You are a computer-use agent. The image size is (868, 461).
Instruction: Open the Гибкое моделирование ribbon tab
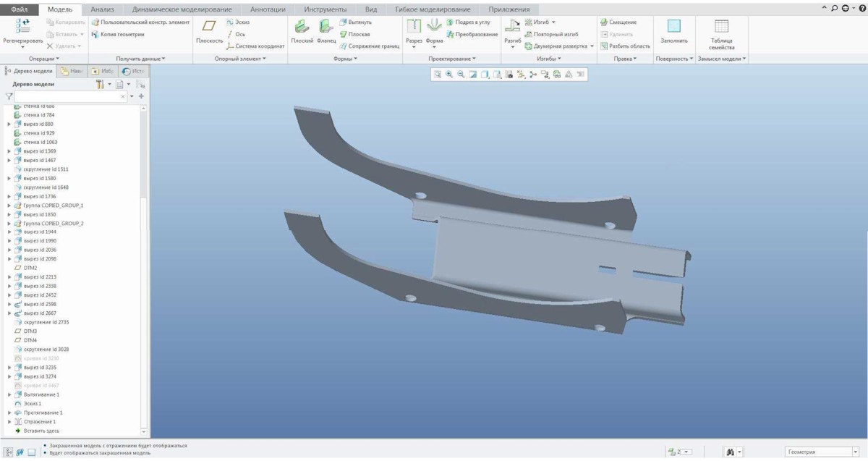pos(433,9)
